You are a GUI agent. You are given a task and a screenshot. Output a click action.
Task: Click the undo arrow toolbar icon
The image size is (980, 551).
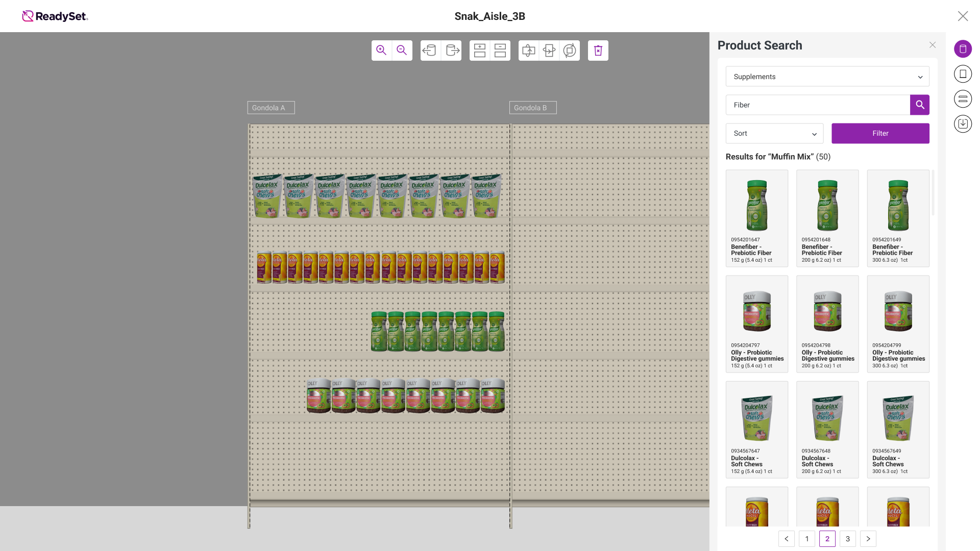pos(430,50)
